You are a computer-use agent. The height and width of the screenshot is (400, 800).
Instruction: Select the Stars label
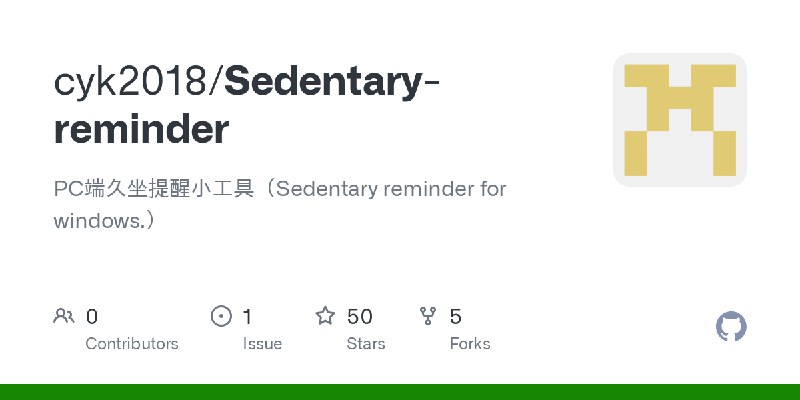click(x=366, y=344)
